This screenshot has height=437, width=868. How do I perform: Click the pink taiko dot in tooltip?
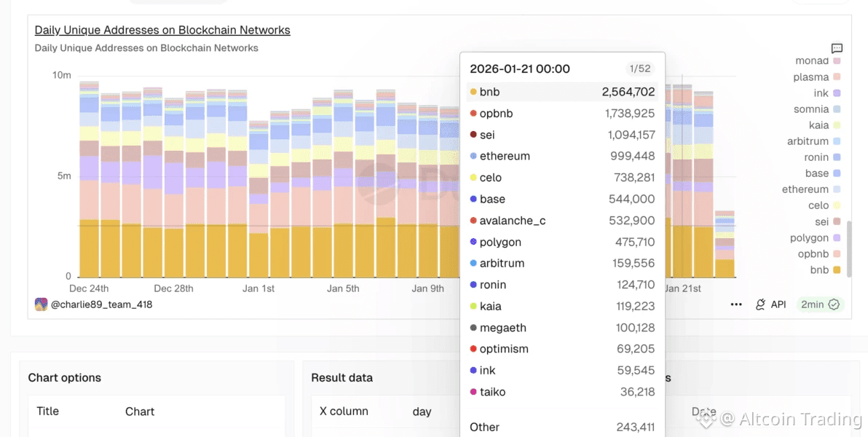473,392
